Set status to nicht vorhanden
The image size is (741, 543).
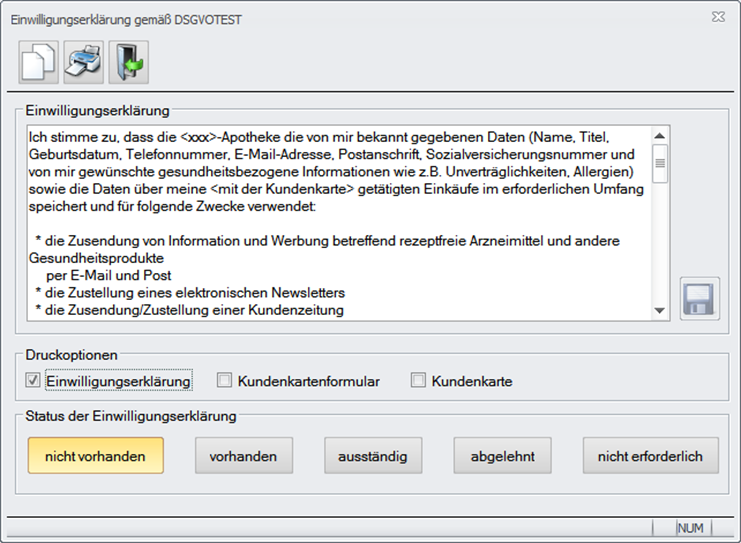(95, 456)
